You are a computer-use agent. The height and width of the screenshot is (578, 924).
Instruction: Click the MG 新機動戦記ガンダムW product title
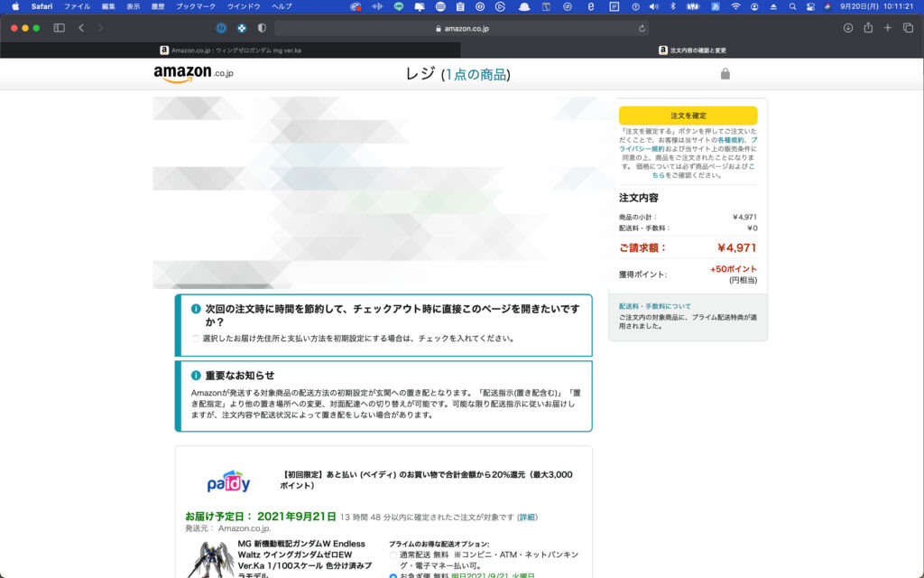304,560
